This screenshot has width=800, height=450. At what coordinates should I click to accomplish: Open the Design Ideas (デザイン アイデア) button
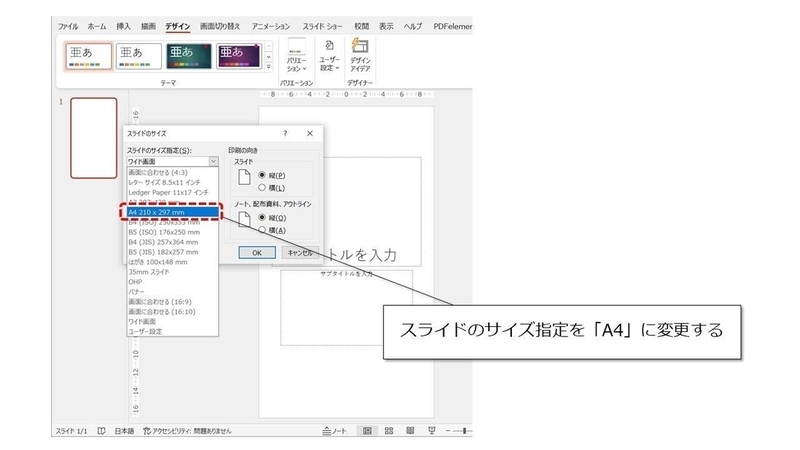pos(360,55)
